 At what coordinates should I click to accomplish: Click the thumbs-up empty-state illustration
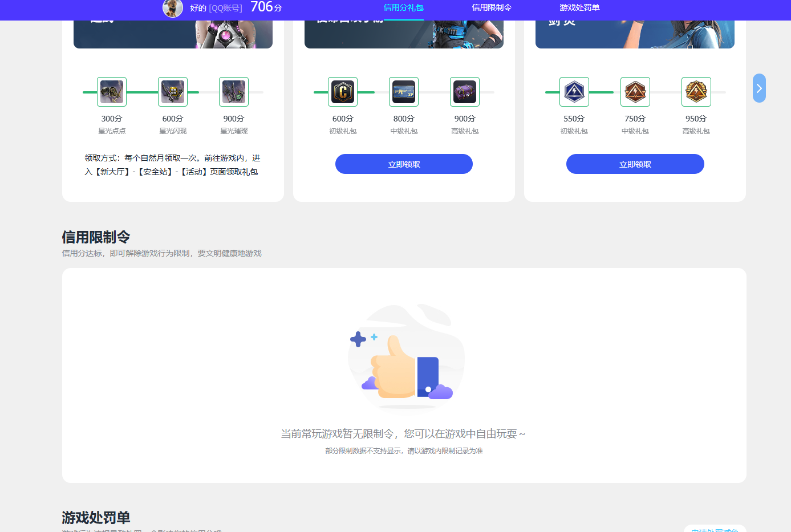405,357
